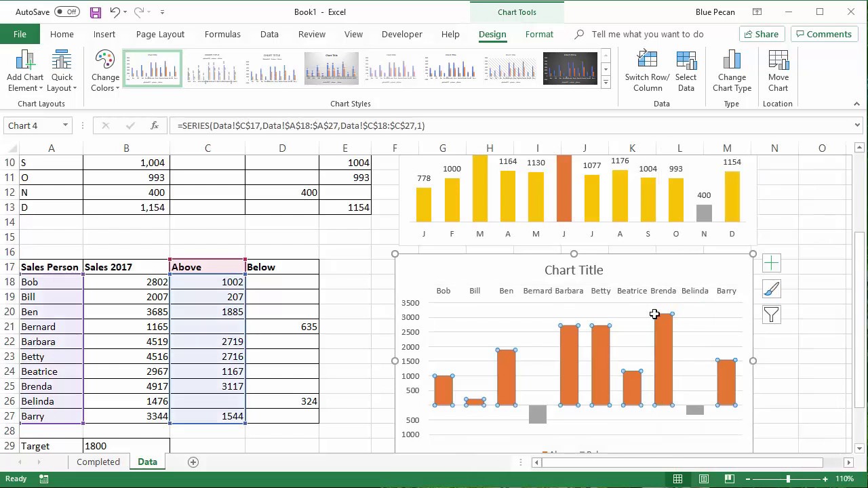Adjust the zoom slider handle
This screenshot has height=488, width=868.
[788, 479]
